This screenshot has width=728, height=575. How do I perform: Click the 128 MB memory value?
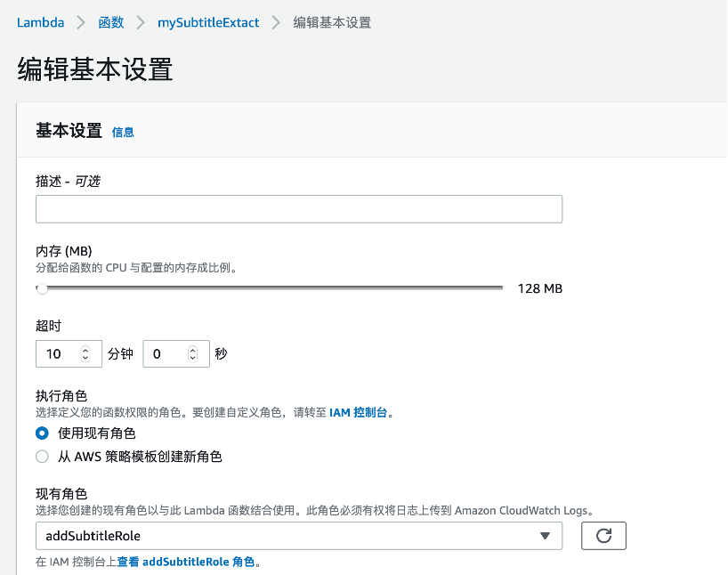(x=540, y=289)
